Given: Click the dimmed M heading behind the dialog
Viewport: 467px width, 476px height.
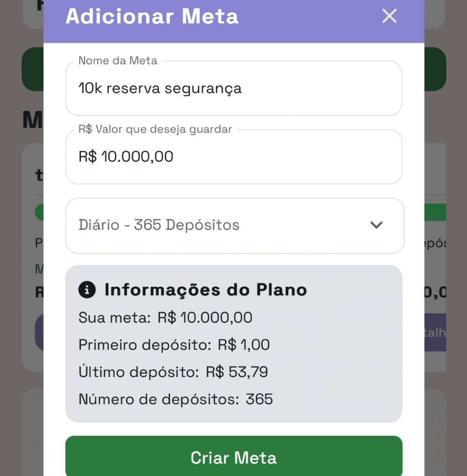Looking at the screenshot, I should [33, 120].
